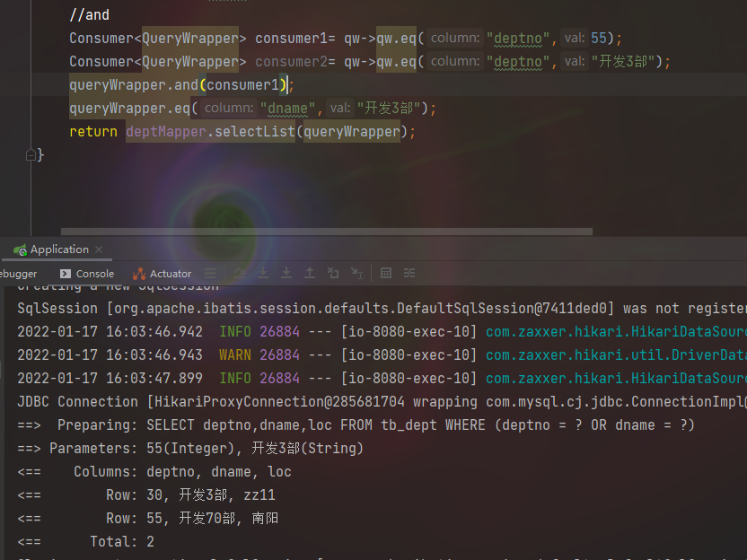Image resolution: width=747 pixels, height=560 pixels.
Task: Click the number 55 in consumer1 line
Action: coord(598,38)
